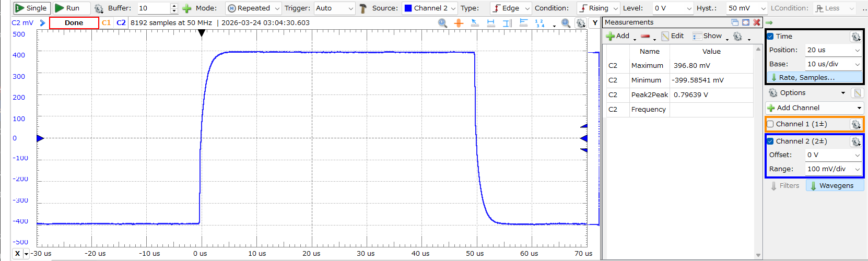Open Time settings gear icon
Viewport: 868px width, 261px height.
[x=855, y=37]
